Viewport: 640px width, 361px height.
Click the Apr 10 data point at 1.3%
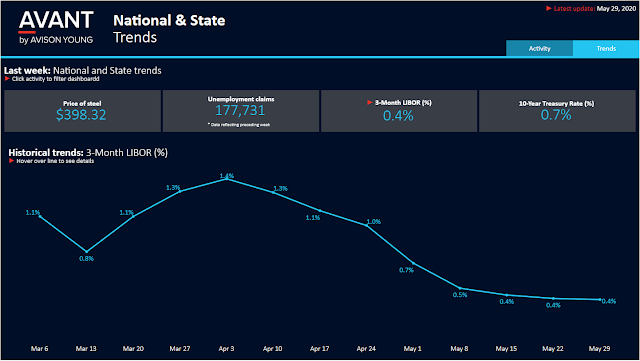click(273, 192)
